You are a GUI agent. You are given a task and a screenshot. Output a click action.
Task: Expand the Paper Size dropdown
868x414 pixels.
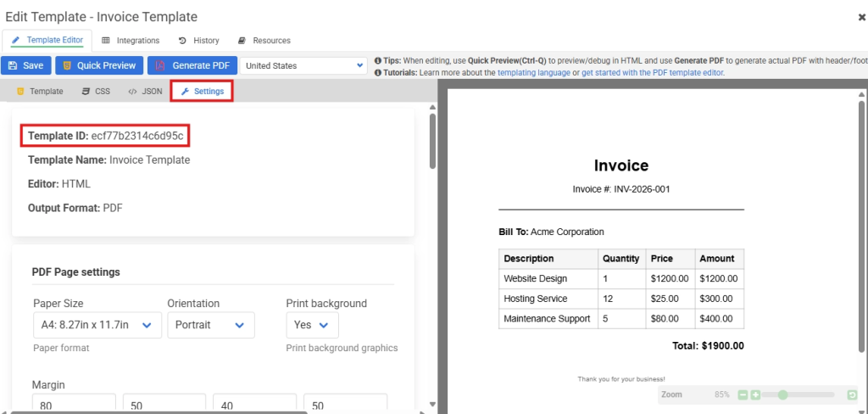click(97, 325)
